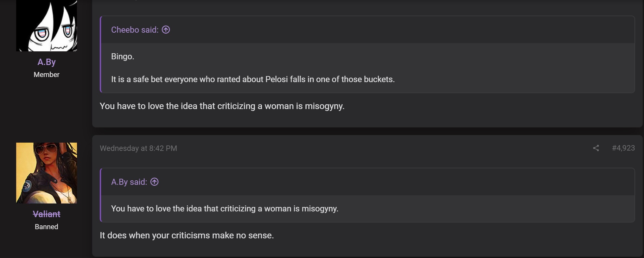Viewport: 644px width, 258px height.
Task: Click the Banned label under Valiant
Action: [47, 227]
